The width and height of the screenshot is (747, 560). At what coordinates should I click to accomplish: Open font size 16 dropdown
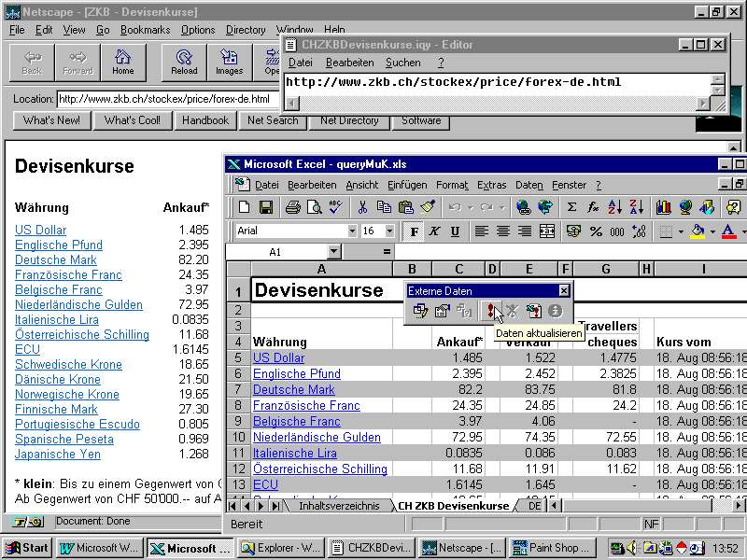389,231
